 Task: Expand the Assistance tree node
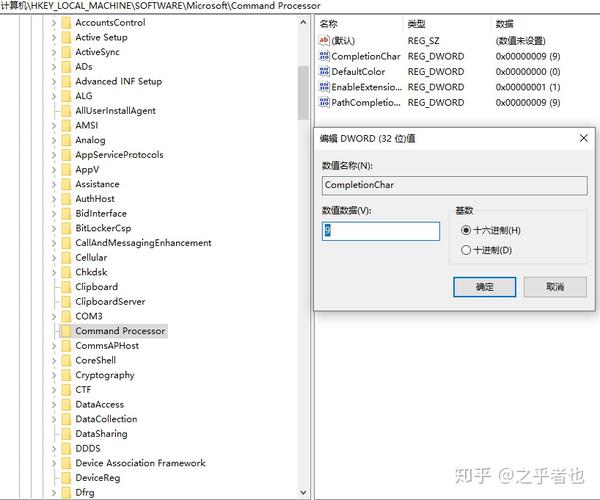click(54, 184)
